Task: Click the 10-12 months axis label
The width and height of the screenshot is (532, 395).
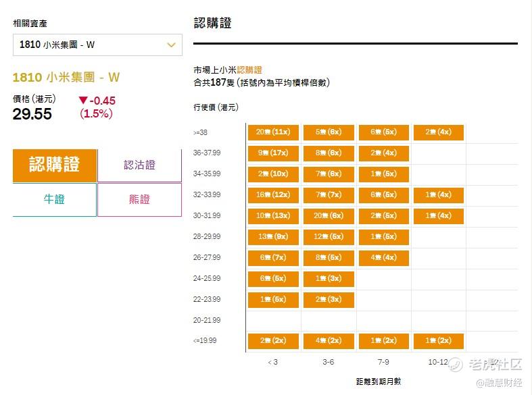Action: pyautogui.click(x=438, y=362)
